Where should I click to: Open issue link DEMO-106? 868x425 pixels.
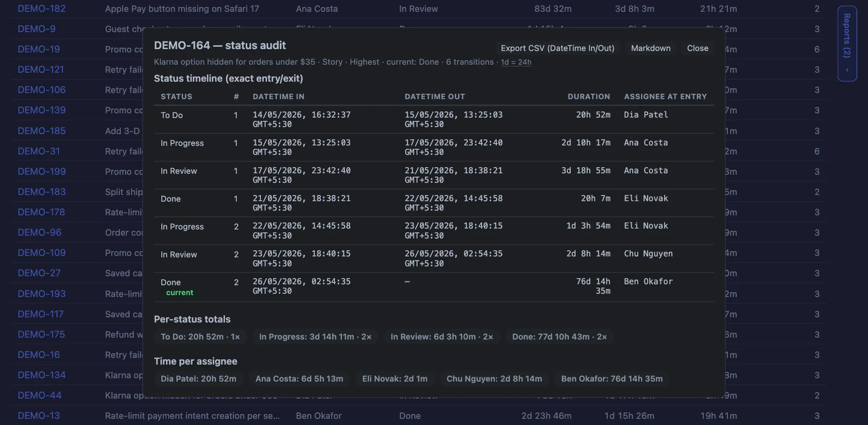[42, 90]
